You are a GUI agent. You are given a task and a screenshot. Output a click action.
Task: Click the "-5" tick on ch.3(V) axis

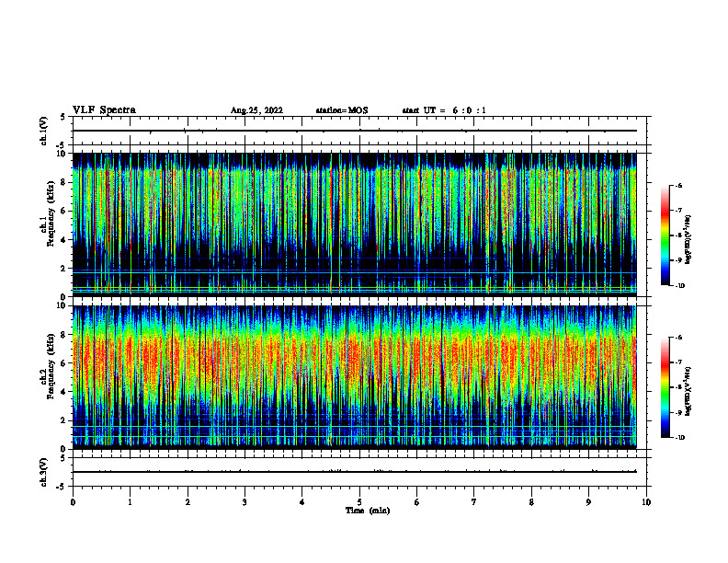coord(61,487)
